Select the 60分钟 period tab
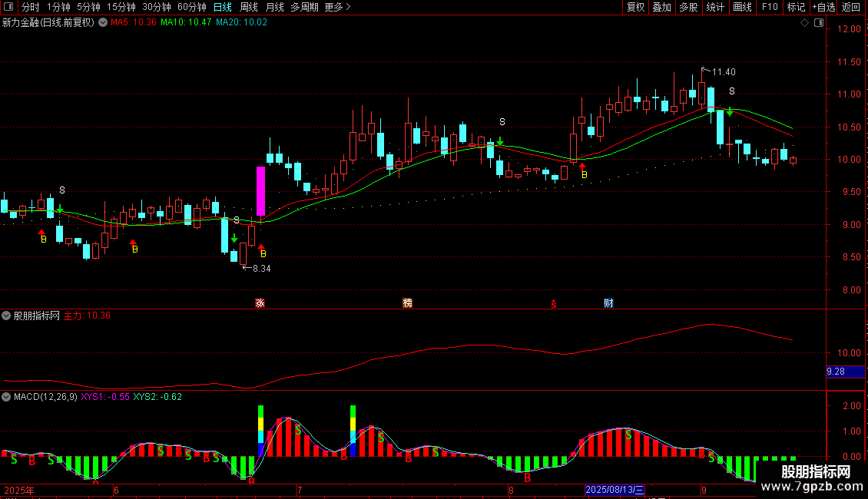868x499 pixels. click(191, 7)
